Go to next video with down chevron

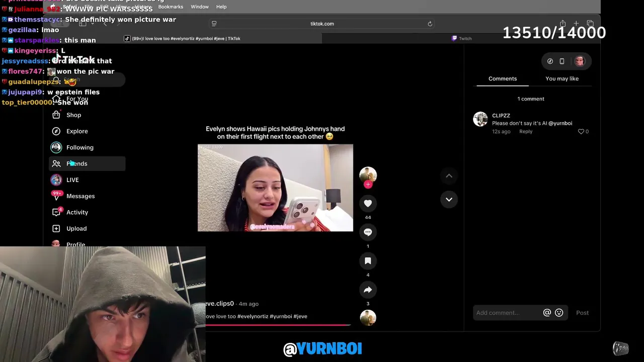click(449, 199)
